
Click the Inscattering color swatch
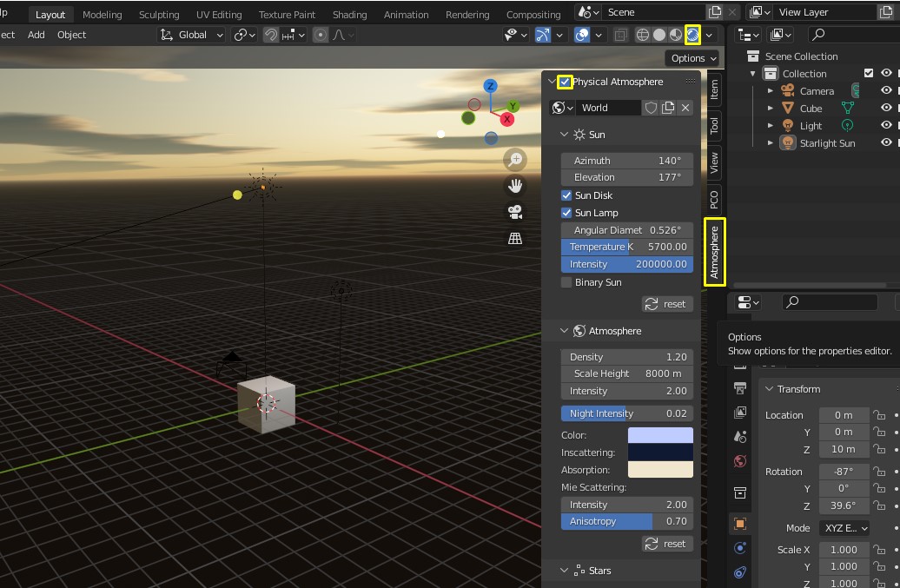(x=660, y=453)
